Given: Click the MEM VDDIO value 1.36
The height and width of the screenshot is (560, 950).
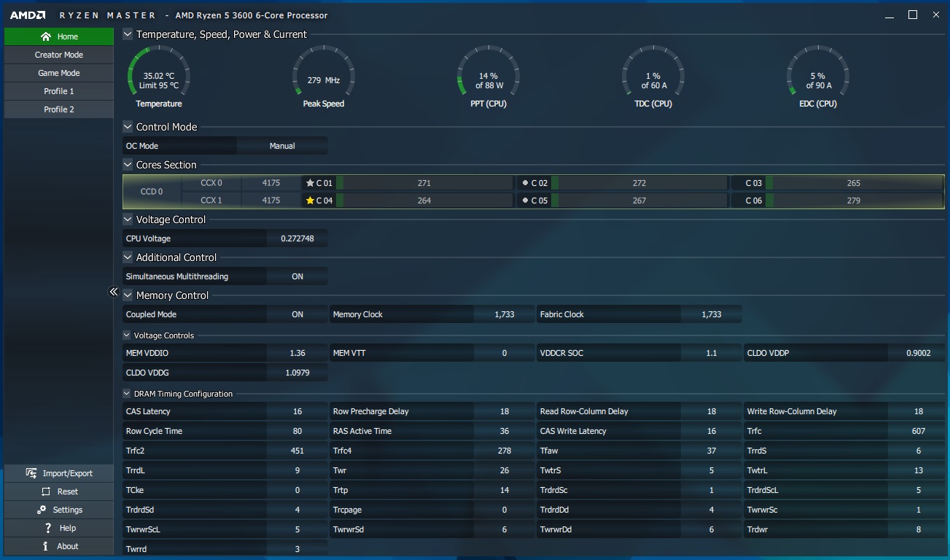Looking at the screenshot, I should tap(297, 353).
